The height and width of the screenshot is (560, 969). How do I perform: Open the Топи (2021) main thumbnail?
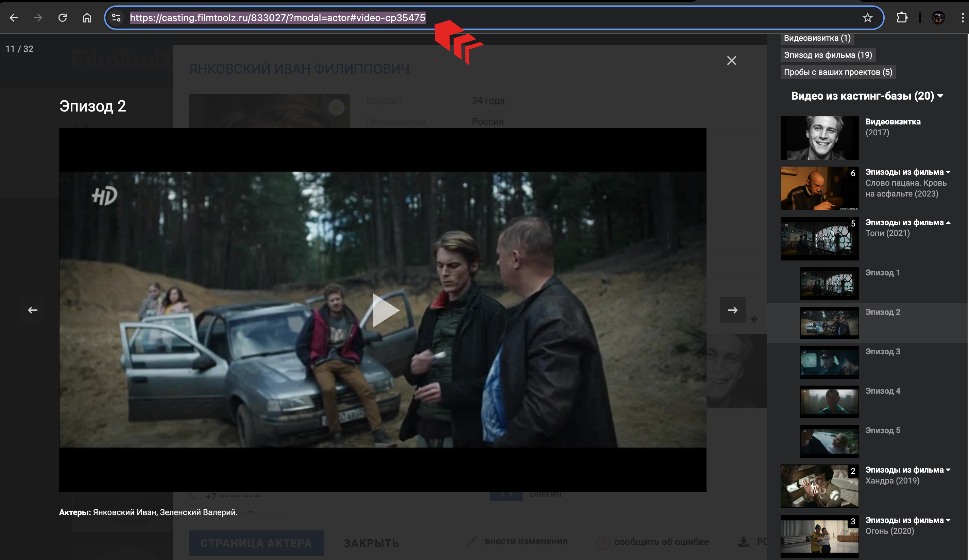pos(819,239)
